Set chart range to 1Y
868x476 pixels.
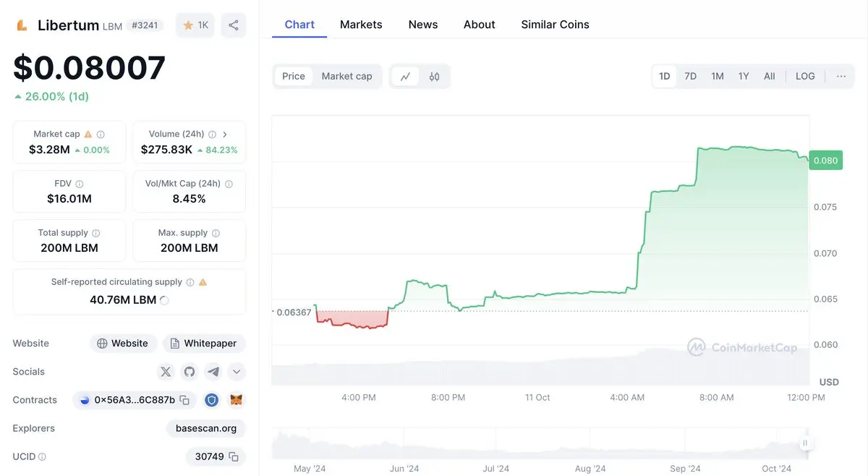click(744, 76)
